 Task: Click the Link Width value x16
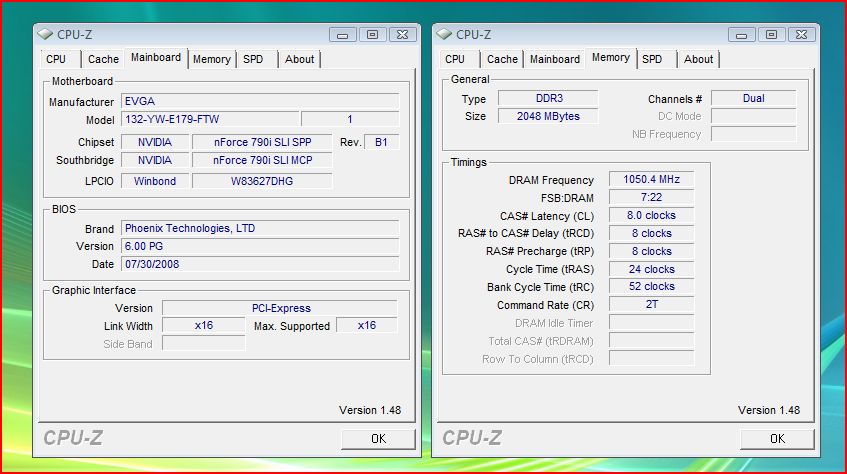point(204,325)
